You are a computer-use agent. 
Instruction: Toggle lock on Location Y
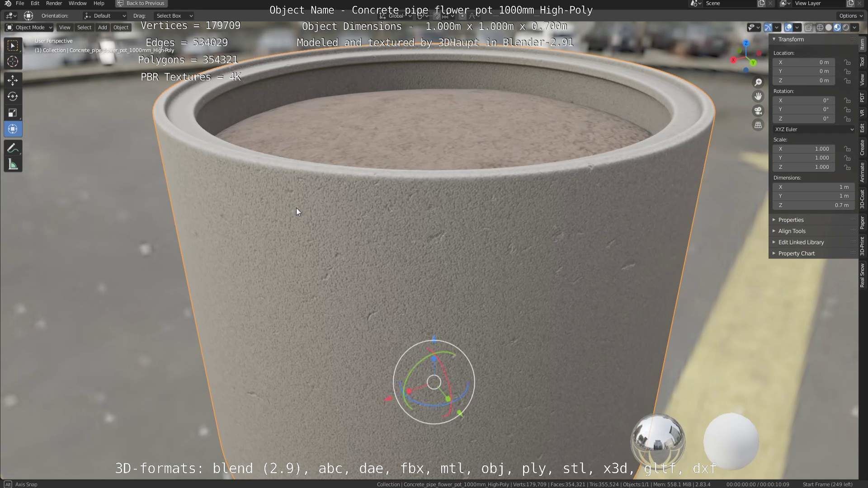coord(847,71)
